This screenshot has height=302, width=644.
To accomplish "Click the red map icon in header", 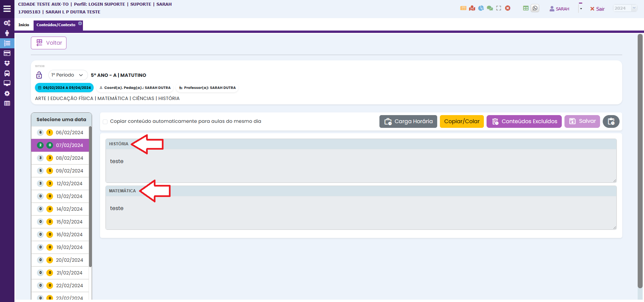I will tap(472, 8).
